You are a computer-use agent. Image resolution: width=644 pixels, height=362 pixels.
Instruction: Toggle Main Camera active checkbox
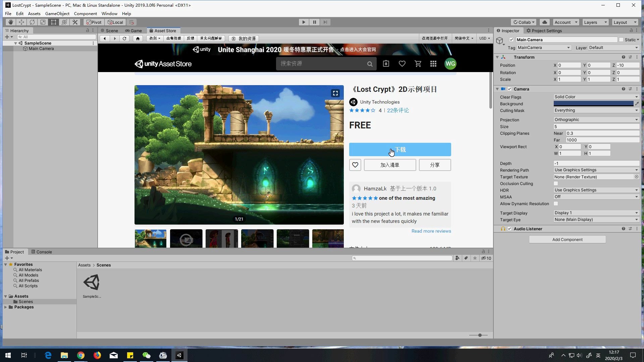[512, 40]
